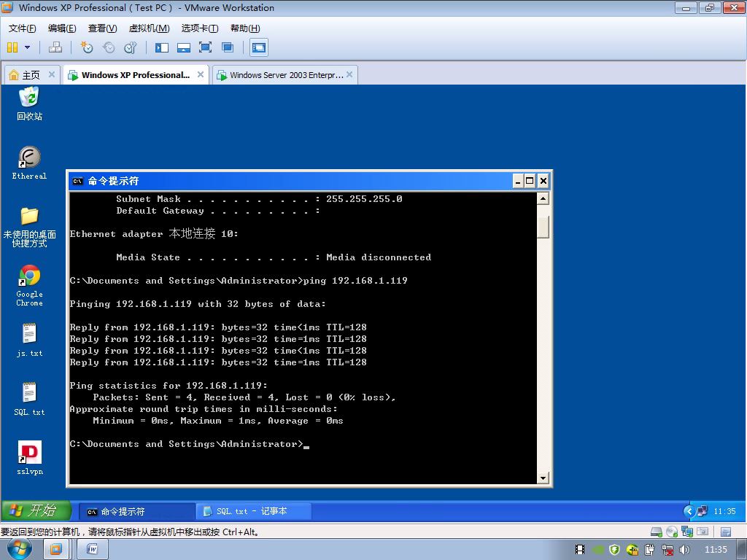Open the 选项卡(T) menu
The height and width of the screenshot is (560, 747).
tap(200, 28)
